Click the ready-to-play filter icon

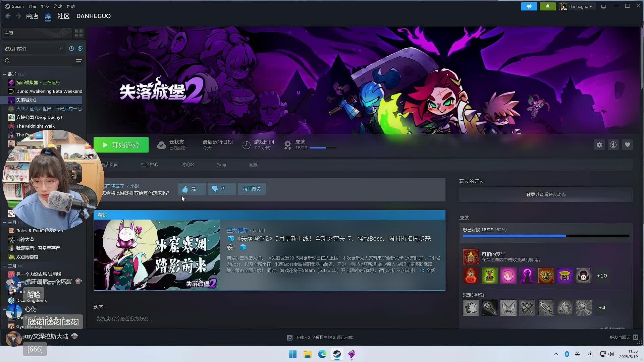pos(80,49)
